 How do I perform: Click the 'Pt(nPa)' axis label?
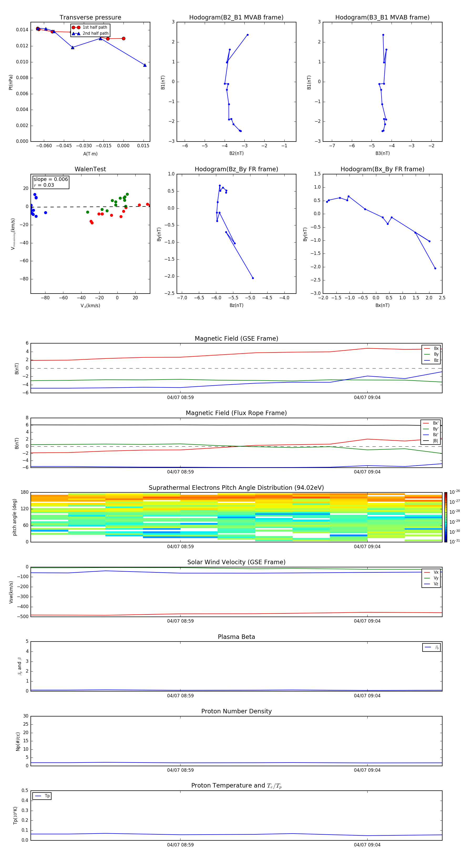click(11, 82)
